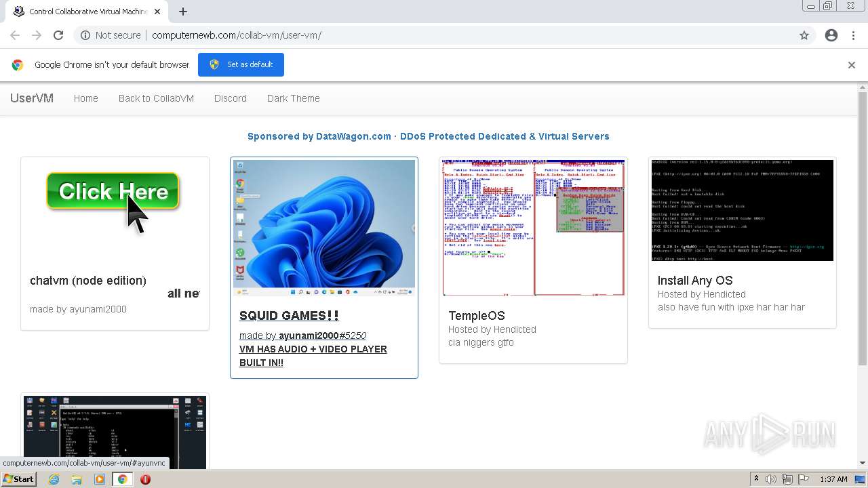Click 'also have fun with ipxe' description
The width and height of the screenshot is (868, 488).
731,307
